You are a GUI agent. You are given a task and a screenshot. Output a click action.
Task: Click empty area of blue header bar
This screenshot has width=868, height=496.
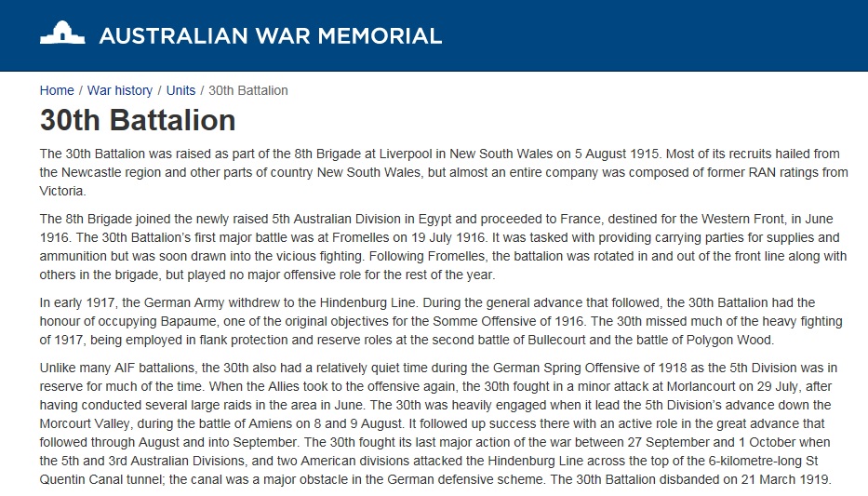[651, 35]
